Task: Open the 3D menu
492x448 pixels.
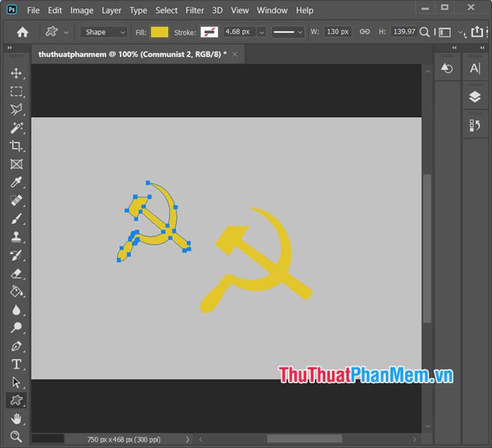Action: [217, 11]
